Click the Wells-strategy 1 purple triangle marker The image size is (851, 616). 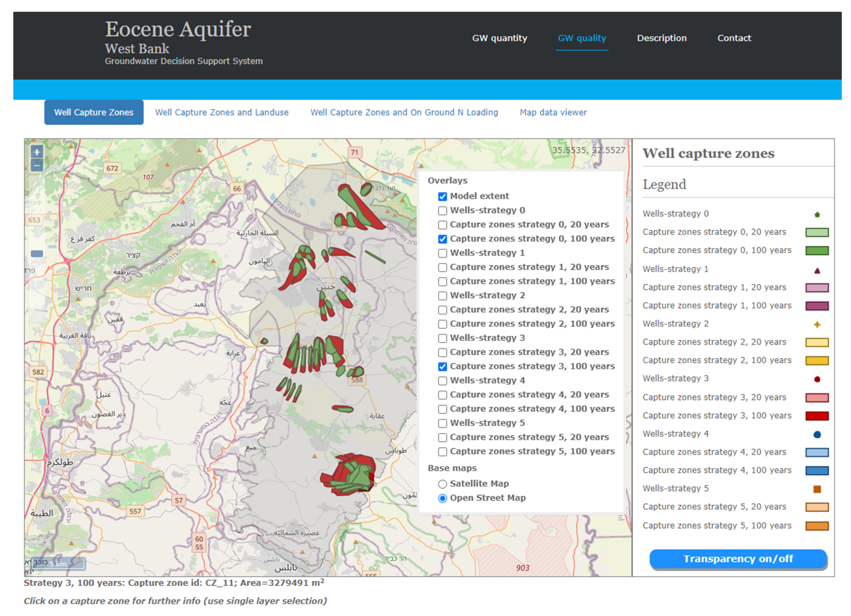click(817, 270)
